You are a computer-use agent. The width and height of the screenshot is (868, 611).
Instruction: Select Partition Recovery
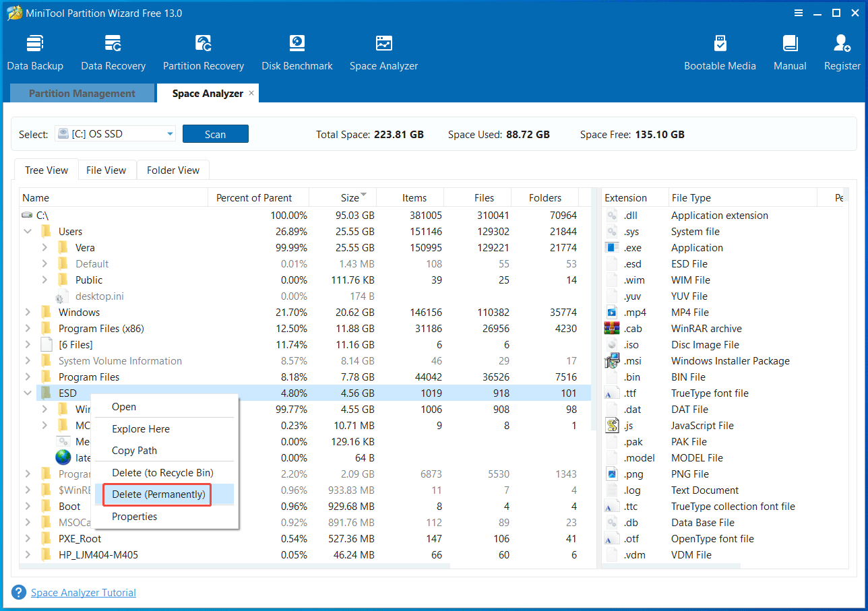point(204,51)
